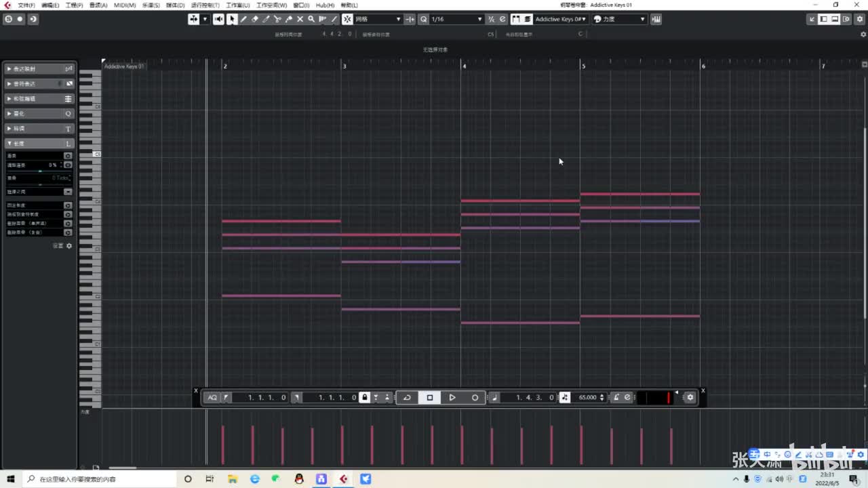Open the 音频(A) menu
868x488 pixels.
pyautogui.click(x=98, y=5)
